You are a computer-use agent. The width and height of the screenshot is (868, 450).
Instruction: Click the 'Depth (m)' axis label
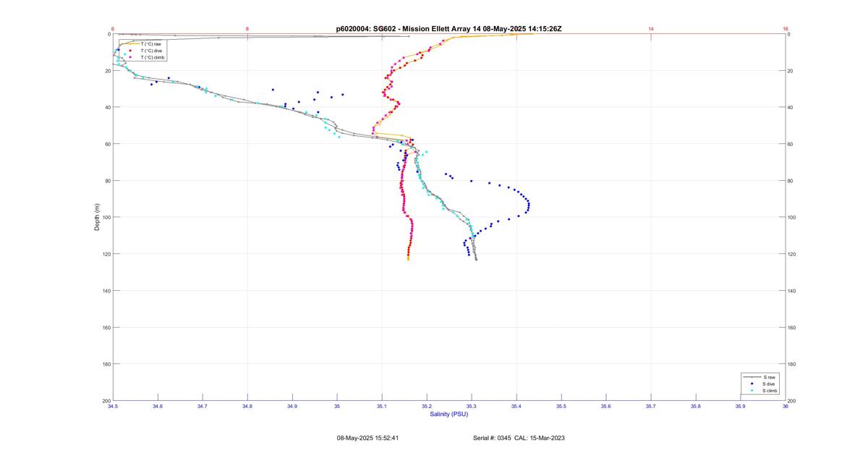coord(96,217)
